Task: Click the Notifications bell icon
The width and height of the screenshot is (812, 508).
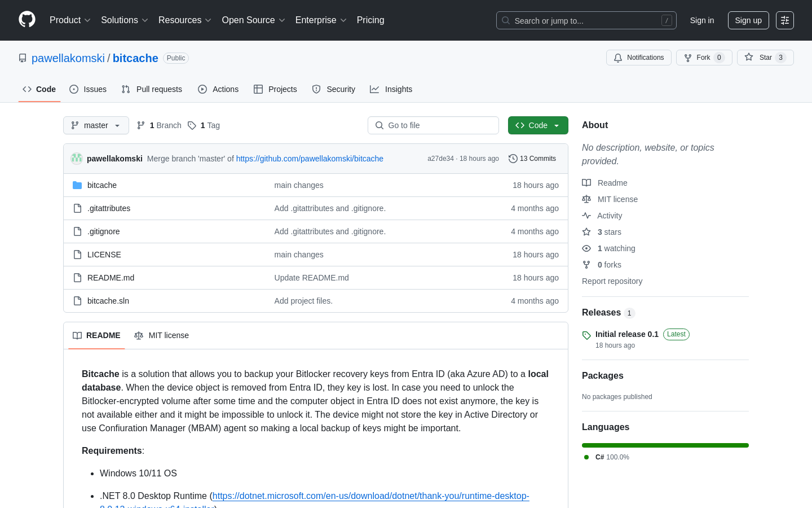Action: [x=618, y=58]
